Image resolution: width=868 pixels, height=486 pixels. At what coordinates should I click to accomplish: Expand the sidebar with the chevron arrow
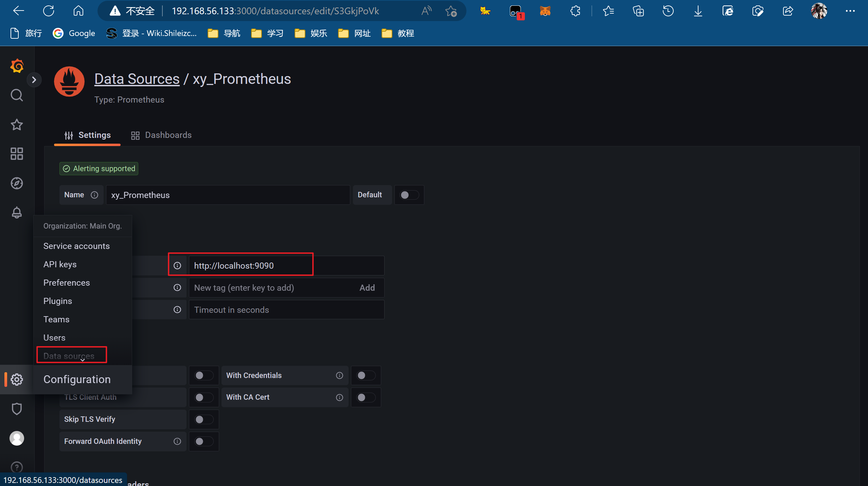34,80
